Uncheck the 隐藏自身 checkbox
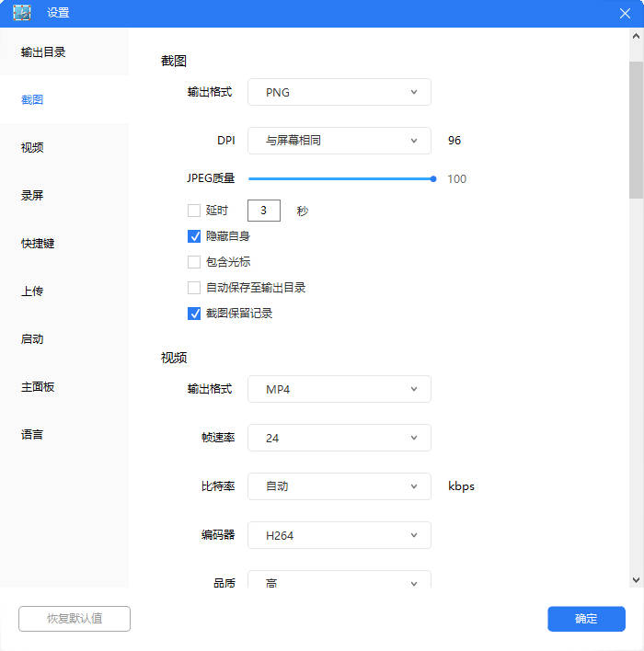This screenshot has width=644, height=651. tap(194, 236)
